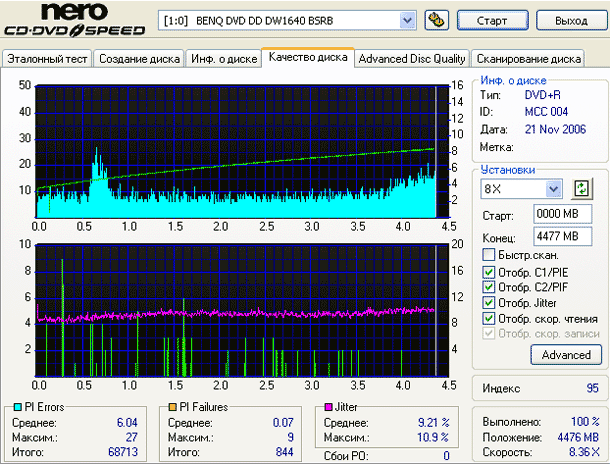This screenshot has width=610, height=464.
Task: Switch to the Advanced Disc Quality tab
Action: click(x=412, y=59)
